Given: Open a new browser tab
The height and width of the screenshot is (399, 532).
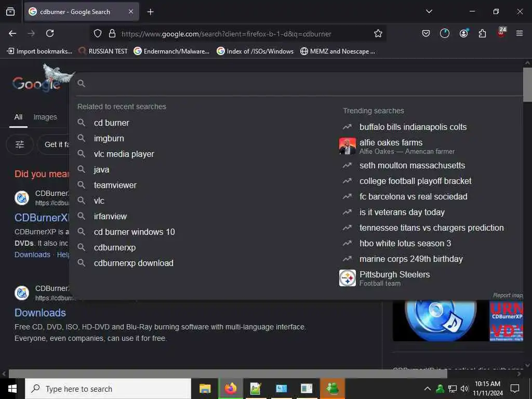Looking at the screenshot, I should point(150,12).
